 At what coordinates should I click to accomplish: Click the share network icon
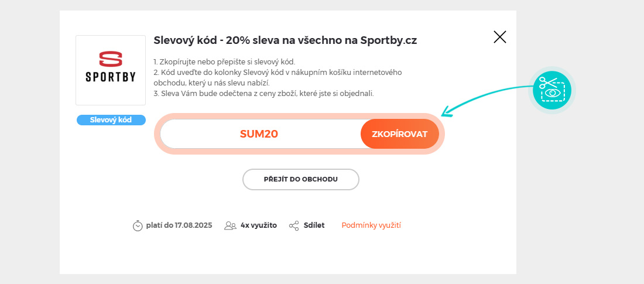tap(294, 225)
